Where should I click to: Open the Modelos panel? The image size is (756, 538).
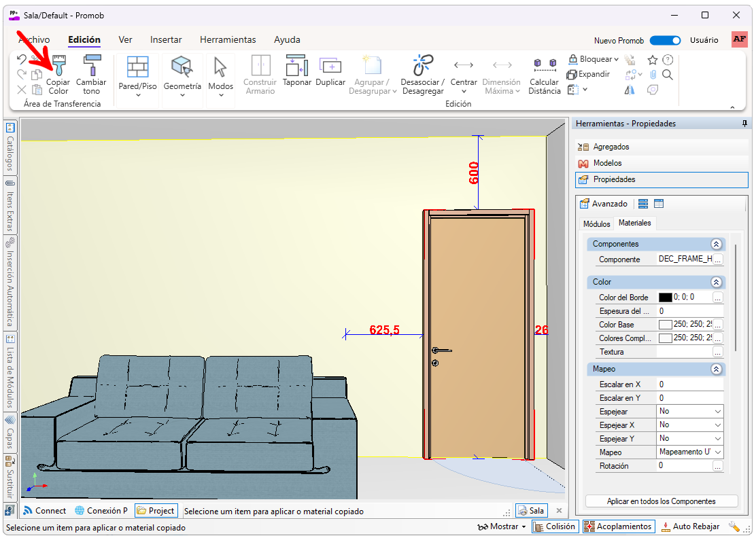click(607, 163)
